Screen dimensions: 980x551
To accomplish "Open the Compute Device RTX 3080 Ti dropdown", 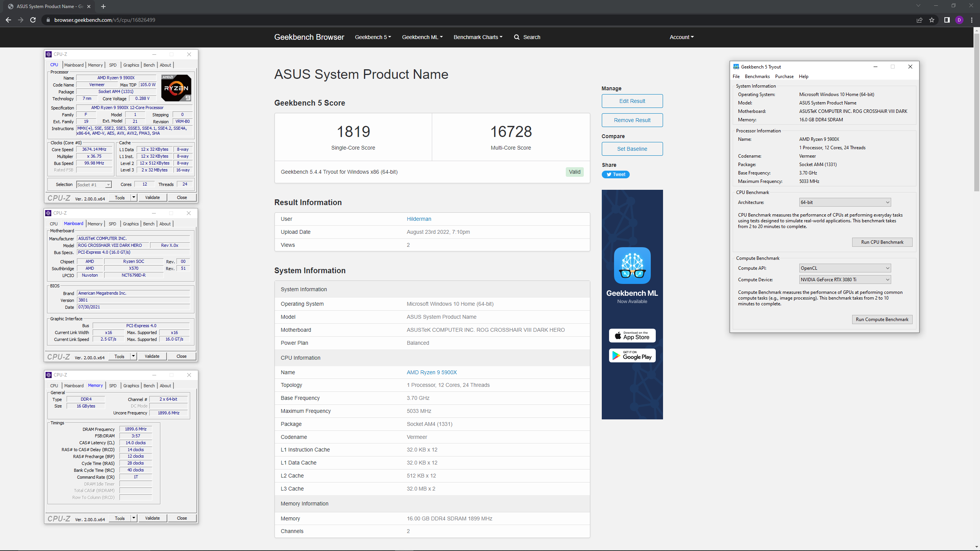I will click(x=845, y=280).
